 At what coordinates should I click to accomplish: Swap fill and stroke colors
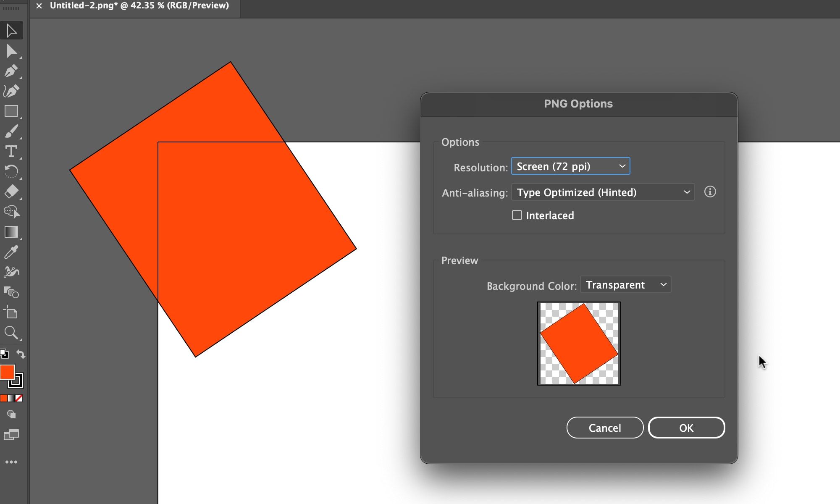click(x=21, y=354)
